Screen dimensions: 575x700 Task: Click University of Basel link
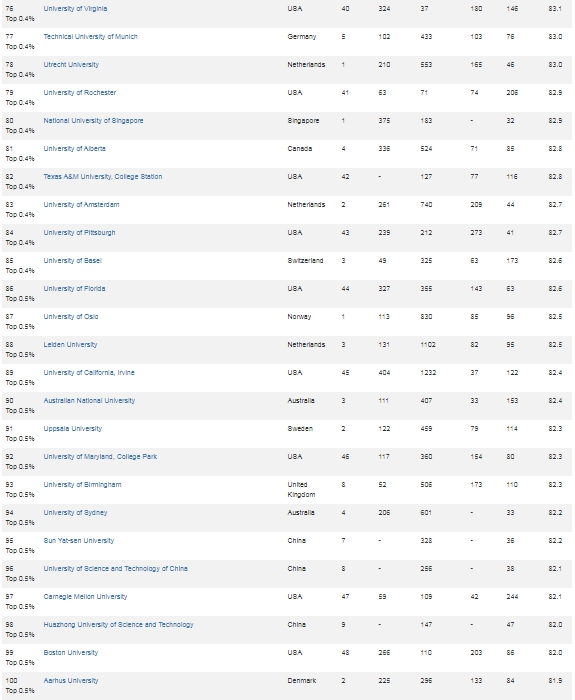[x=72, y=261]
